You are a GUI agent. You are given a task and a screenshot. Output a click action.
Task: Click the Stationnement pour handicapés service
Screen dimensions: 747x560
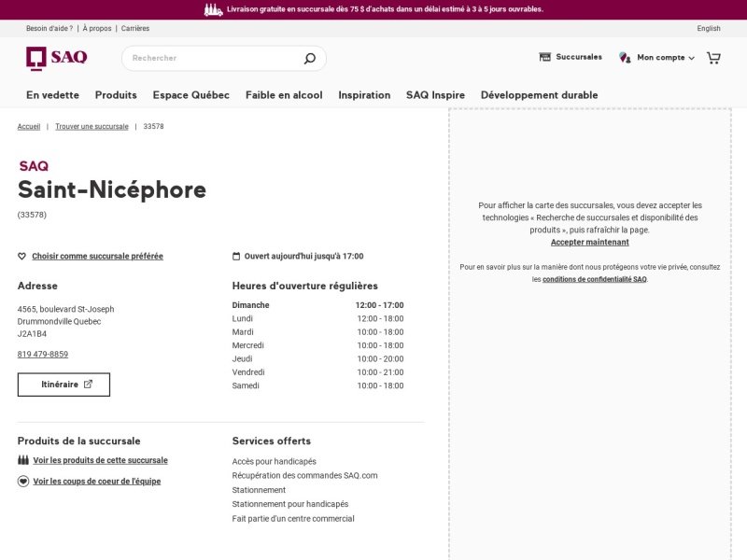point(290,504)
